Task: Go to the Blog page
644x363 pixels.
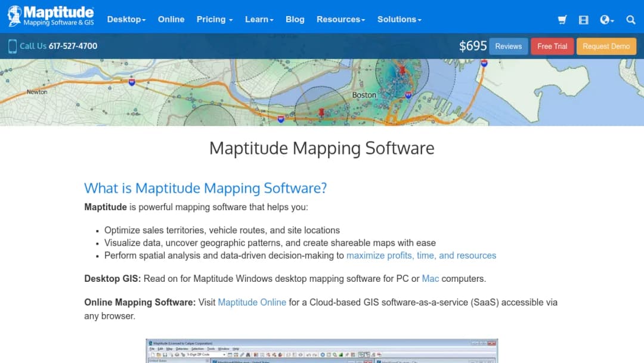Action: (295, 19)
